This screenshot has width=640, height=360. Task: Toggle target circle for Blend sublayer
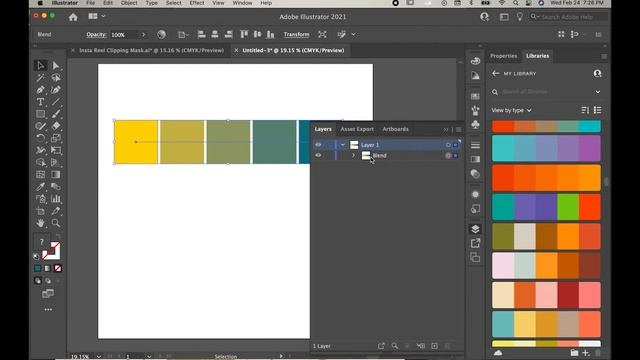[448, 156]
